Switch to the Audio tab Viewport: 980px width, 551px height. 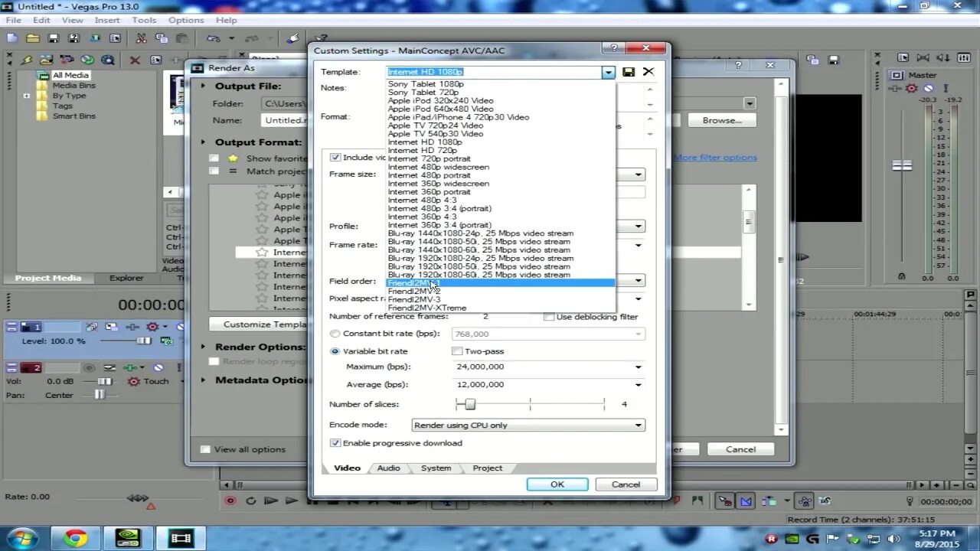(388, 468)
